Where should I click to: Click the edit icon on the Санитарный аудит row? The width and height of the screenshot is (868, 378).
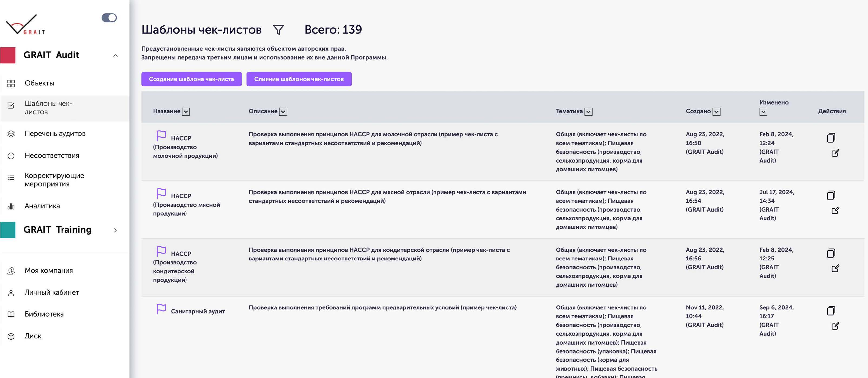point(835,326)
